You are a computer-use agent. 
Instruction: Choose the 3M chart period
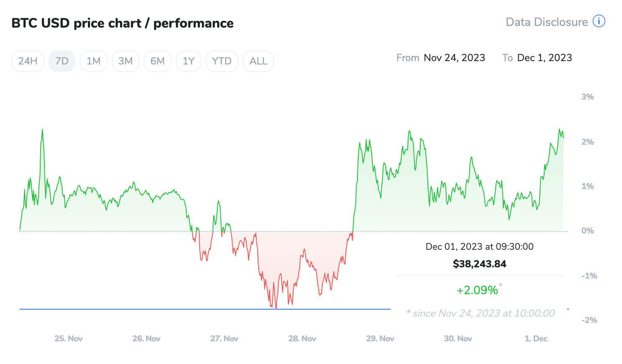125,61
